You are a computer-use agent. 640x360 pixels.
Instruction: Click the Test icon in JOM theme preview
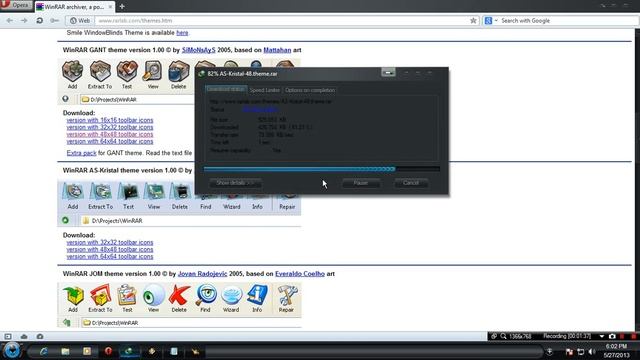[x=127, y=296]
